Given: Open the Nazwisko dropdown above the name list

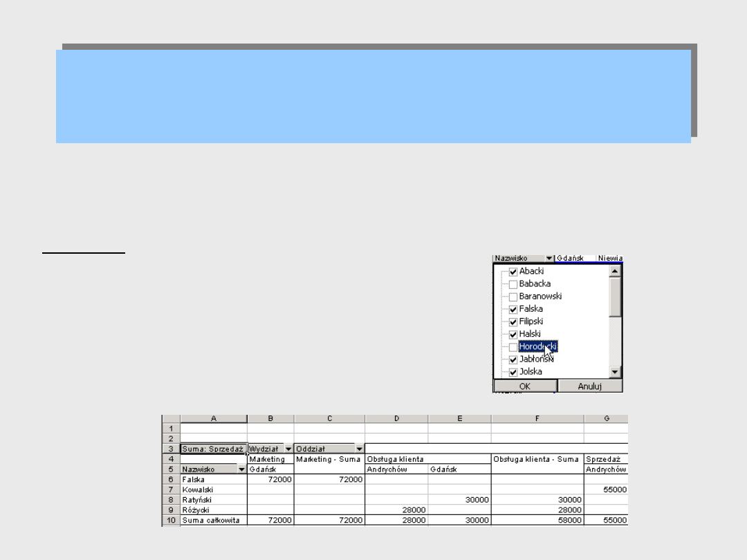Looking at the screenshot, I should pos(549,259).
